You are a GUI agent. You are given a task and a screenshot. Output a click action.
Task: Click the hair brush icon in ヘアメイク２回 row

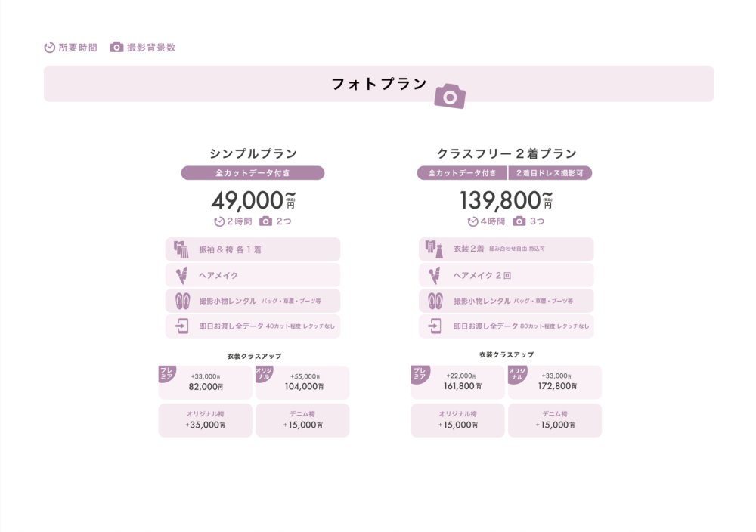tap(435, 275)
